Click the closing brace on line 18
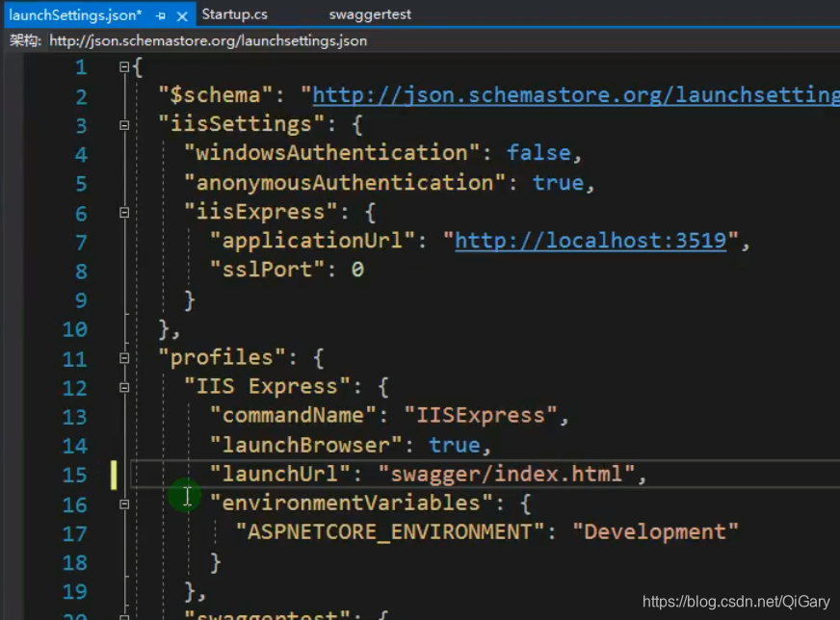The image size is (840, 620). coord(216,562)
